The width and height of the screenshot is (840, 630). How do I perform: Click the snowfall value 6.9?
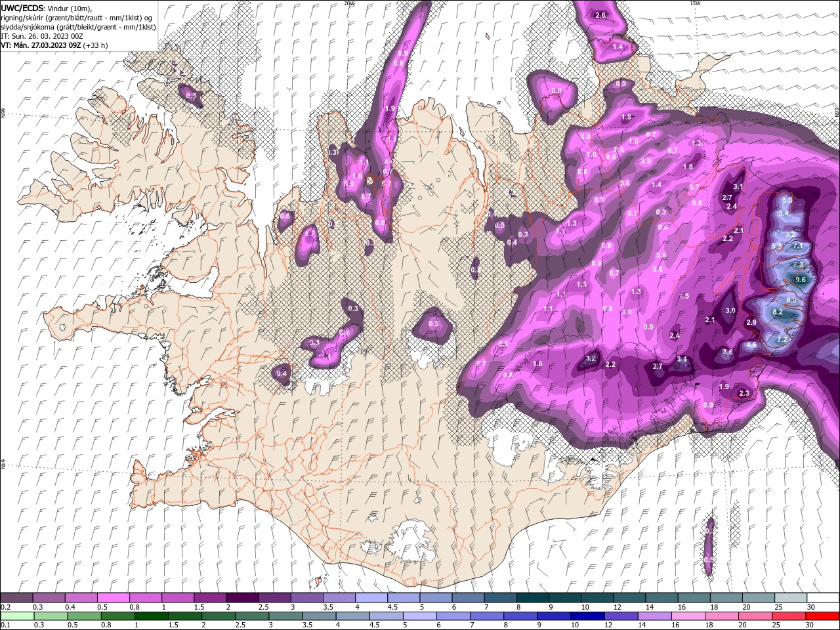[791, 300]
